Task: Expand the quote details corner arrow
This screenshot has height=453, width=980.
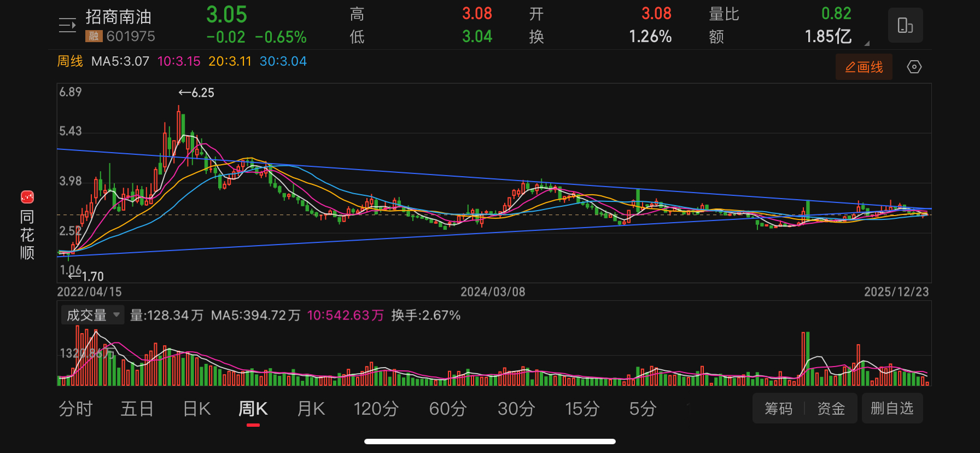Action: 867,43
